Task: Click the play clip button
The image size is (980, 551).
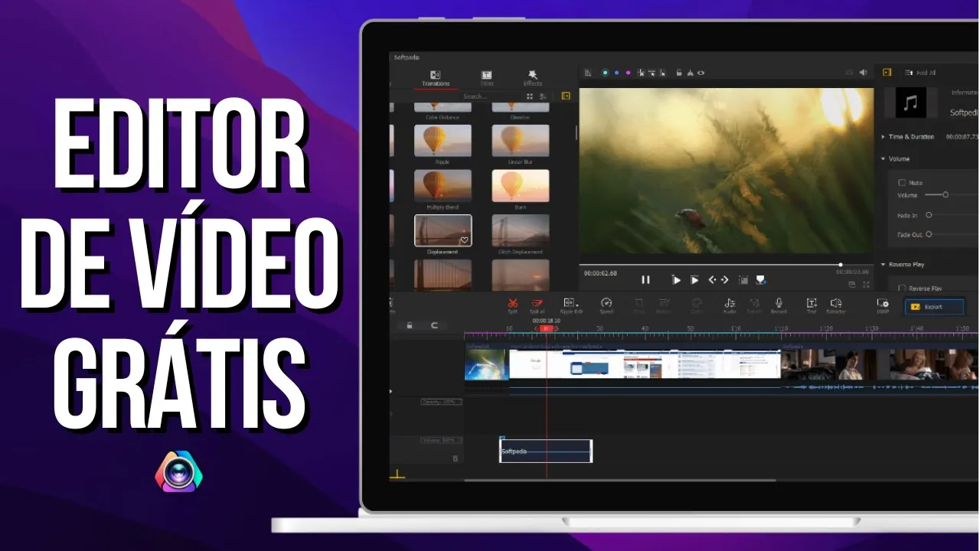Action: (x=694, y=280)
